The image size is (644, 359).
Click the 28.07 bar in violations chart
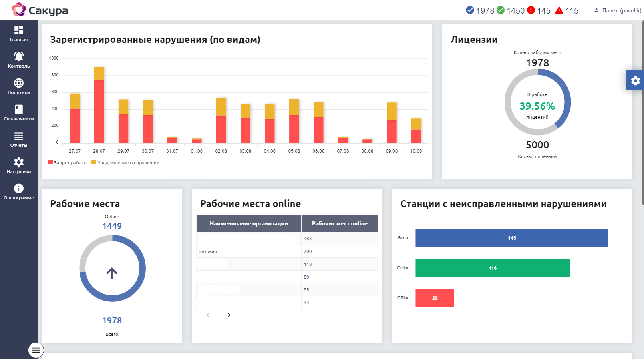(x=99, y=105)
